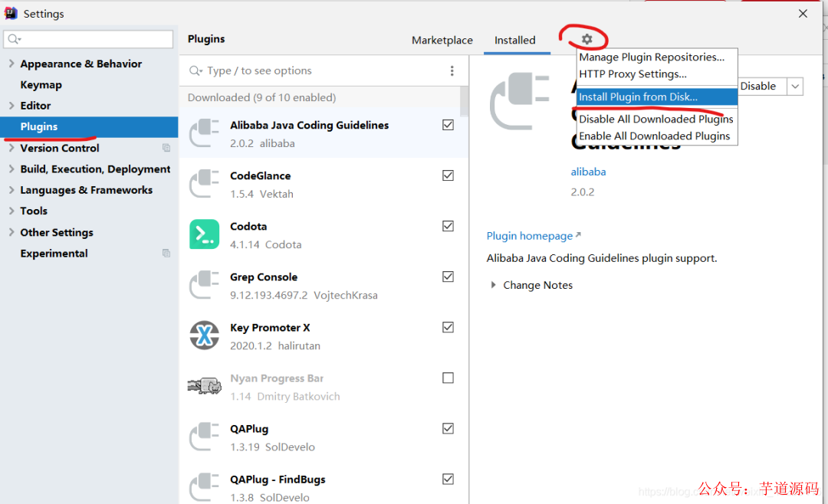Image resolution: width=828 pixels, height=504 pixels.
Task: Click the Alibaba Java Coding Guidelines plugin icon
Action: point(205,133)
